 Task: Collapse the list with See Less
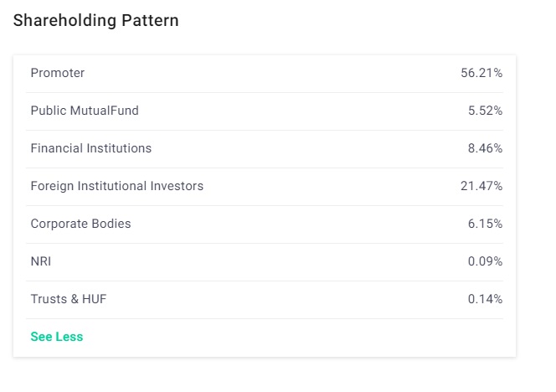[57, 337]
